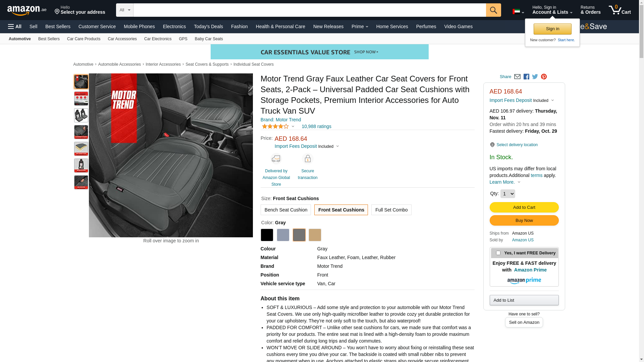Click inside the search text field
This screenshot has width=644, height=362.
click(x=309, y=10)
